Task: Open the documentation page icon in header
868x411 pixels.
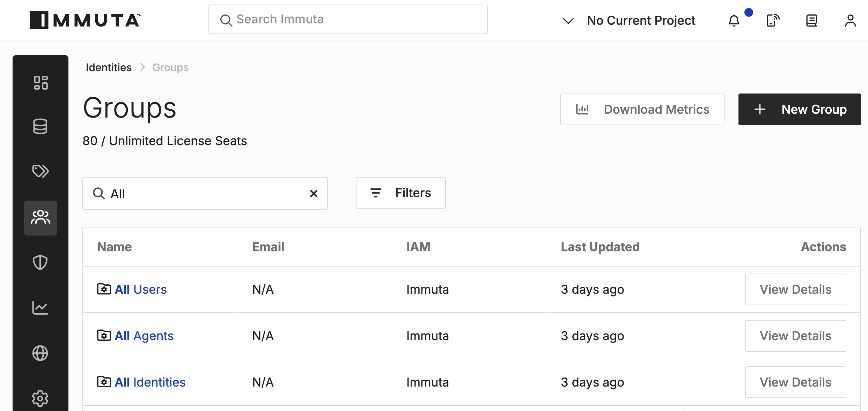Action: click(811, 21)
